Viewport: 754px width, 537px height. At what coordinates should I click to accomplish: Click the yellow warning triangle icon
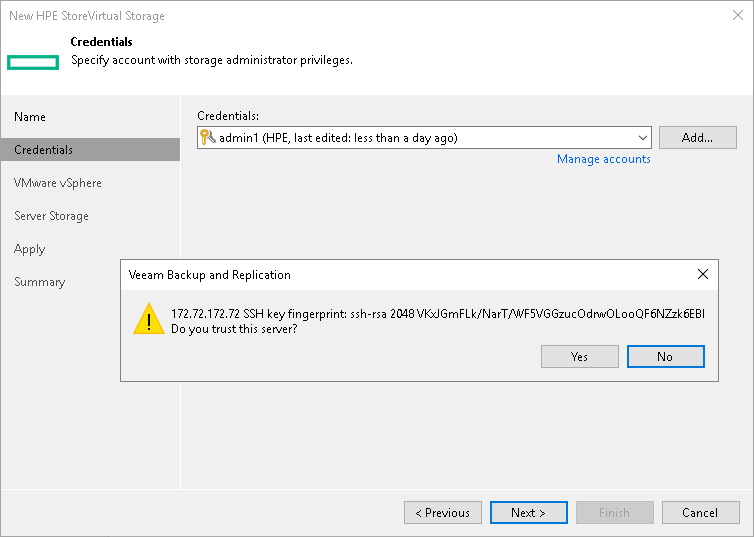coord(149,319)
